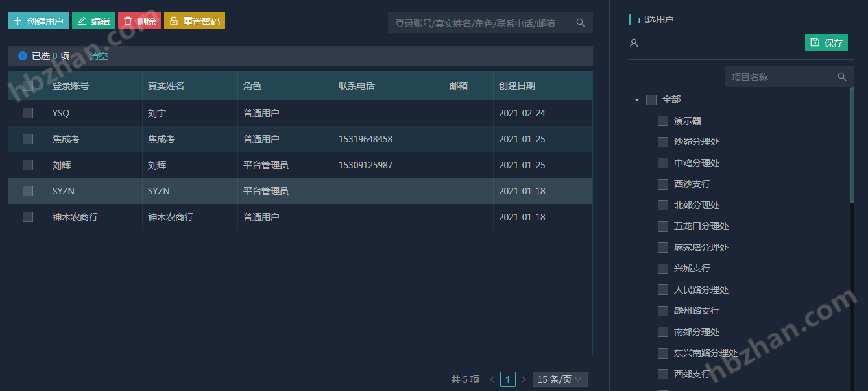Click the save disk icon on 保存
868x391 pixels.
[x=815, y=42]
